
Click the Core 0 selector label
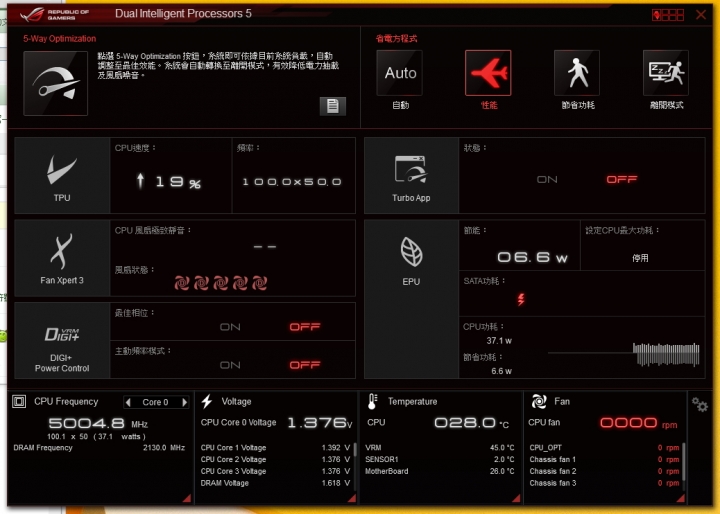[x=155, y=402]
